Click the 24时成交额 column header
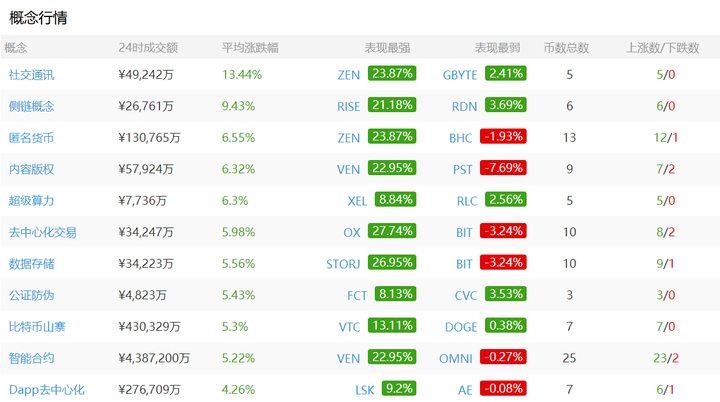This screenshot has height=402, width=720. pos(148,48)
